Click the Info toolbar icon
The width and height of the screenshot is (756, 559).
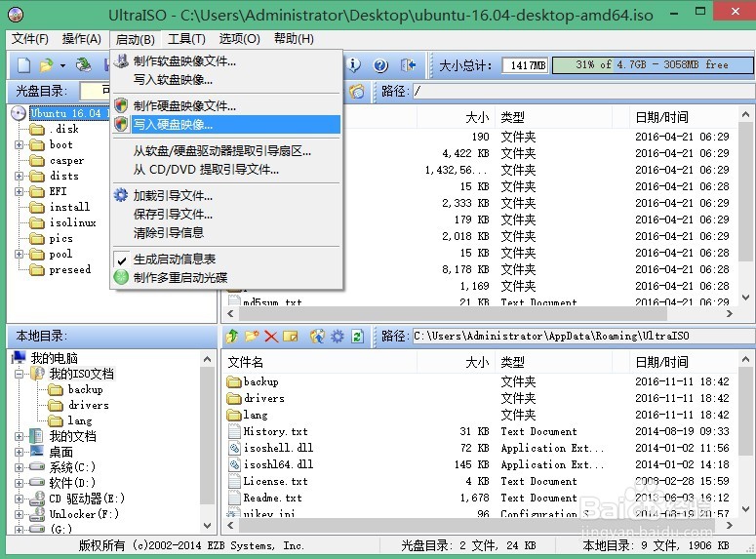click(354, 65)
